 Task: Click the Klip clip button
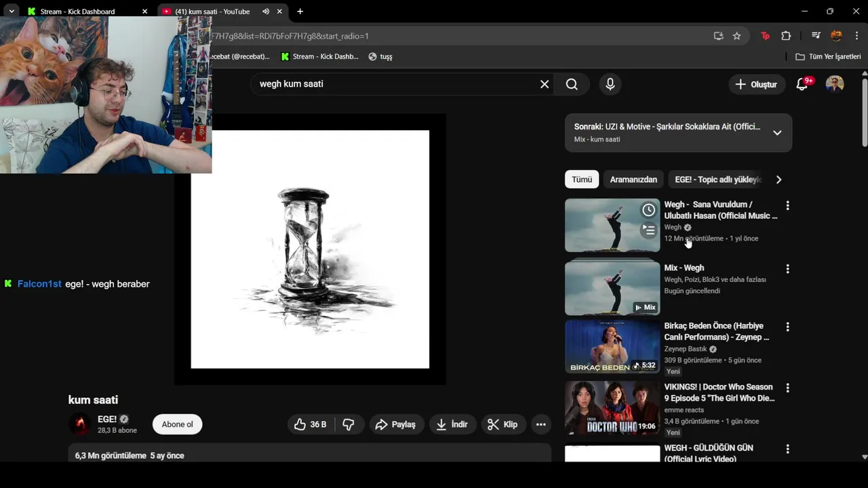coord(503,424)
